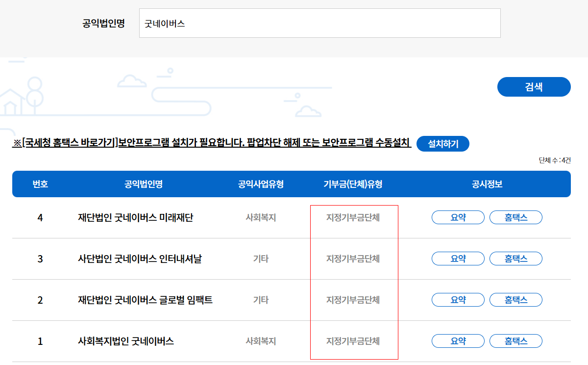Screen dimensions: 588x365
Task: Click 사회복지 type in row 1
Action: click(261, 341)
